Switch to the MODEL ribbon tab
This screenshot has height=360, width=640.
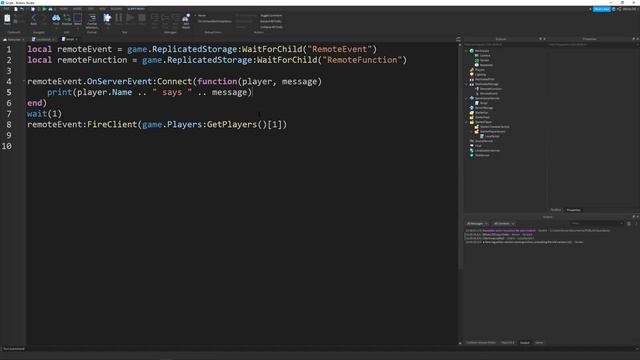[77, 9]
